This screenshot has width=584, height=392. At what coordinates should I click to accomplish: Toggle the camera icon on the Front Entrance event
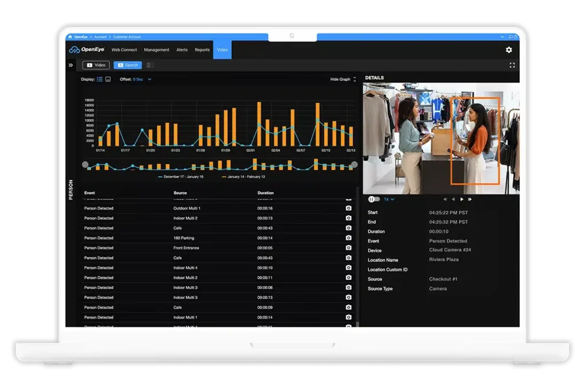[x=348, y=248]
